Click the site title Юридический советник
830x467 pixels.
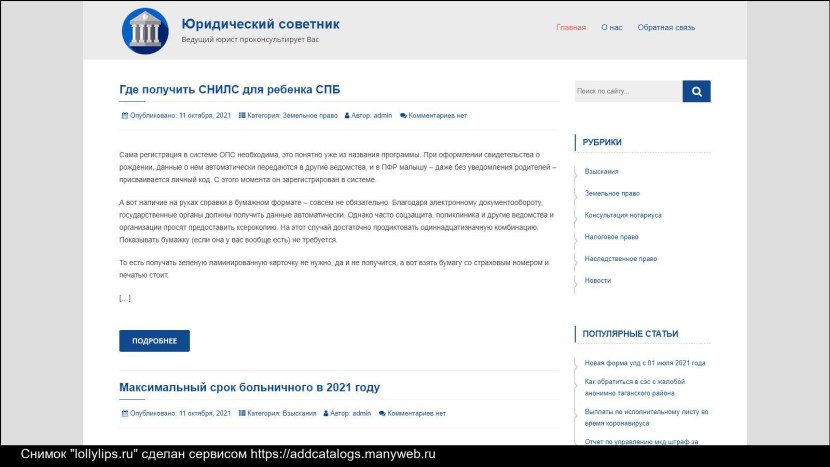[x=260, y=23]
